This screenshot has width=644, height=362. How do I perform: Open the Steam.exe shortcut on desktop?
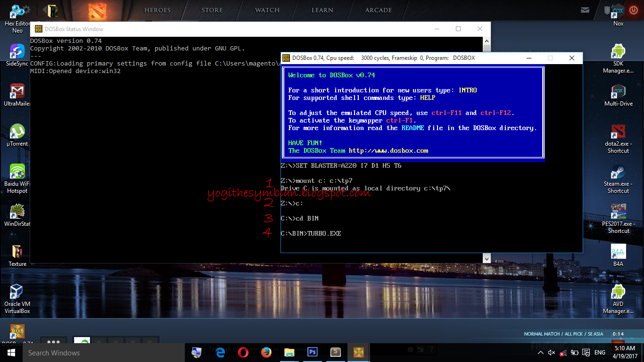618,179
